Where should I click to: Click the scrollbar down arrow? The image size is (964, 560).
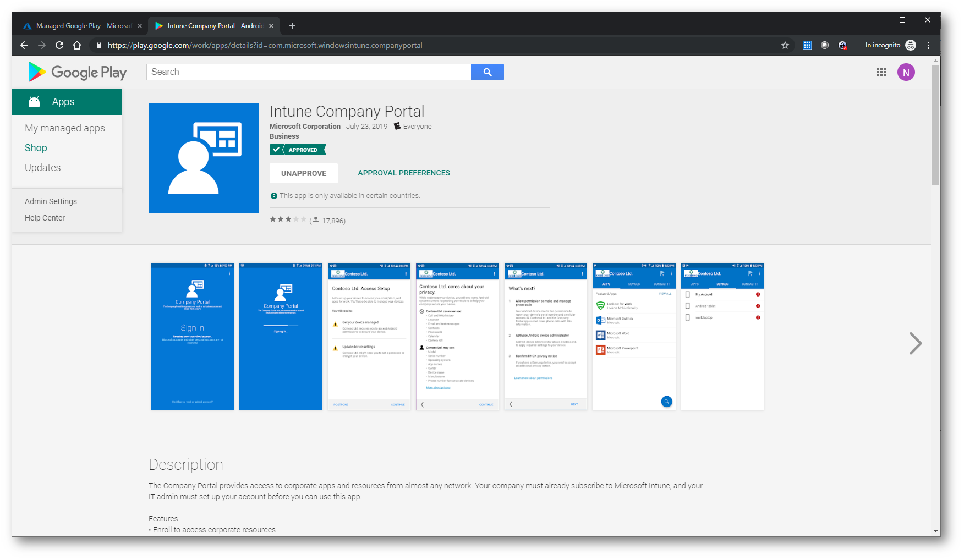[x=935, y=531]
